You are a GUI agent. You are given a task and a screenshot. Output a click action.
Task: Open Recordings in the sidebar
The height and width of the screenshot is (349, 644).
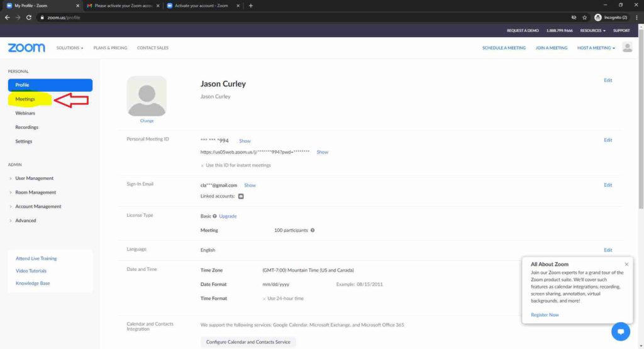(x=26, y=127)
